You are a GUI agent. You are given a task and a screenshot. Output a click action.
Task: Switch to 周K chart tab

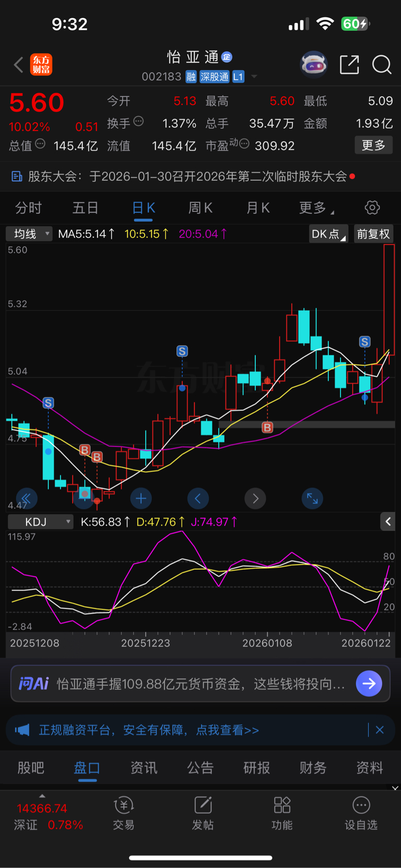click(200, 208)
